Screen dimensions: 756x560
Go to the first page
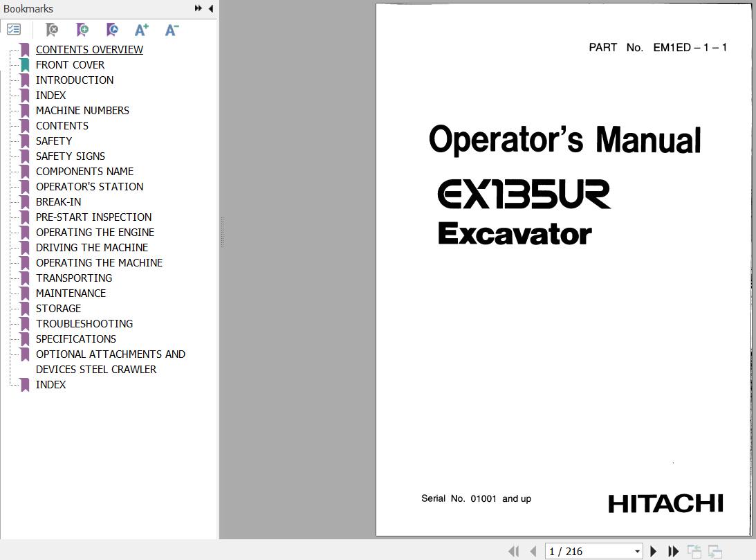click(513, 551)
